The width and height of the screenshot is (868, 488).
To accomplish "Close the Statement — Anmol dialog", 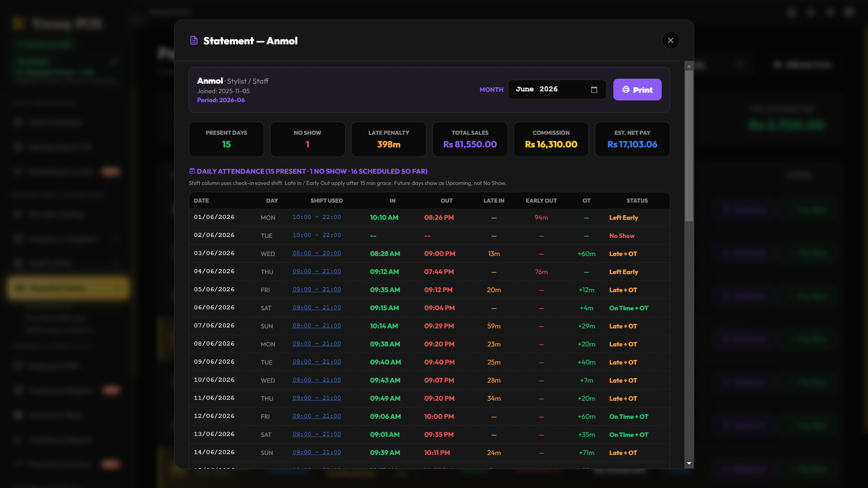I will click(x=670, y=40).
